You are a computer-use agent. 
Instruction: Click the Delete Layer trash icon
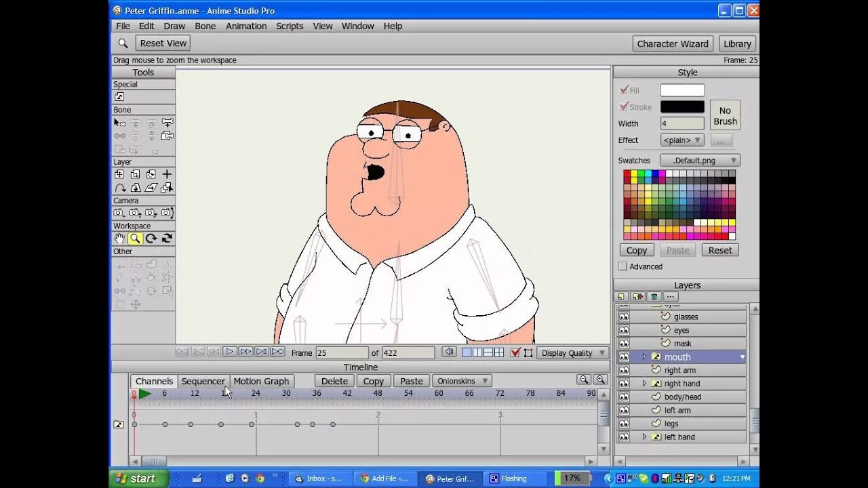(654, 297)
